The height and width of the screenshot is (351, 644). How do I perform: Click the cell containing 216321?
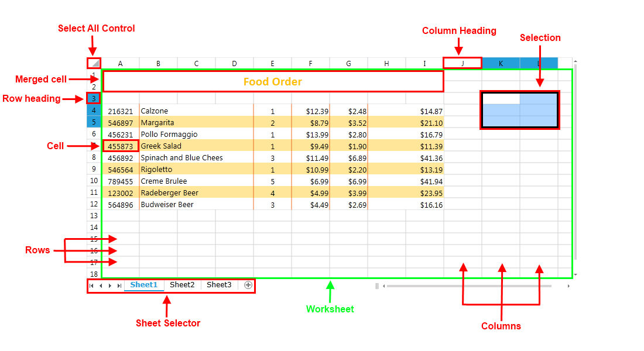click(121, 111)
